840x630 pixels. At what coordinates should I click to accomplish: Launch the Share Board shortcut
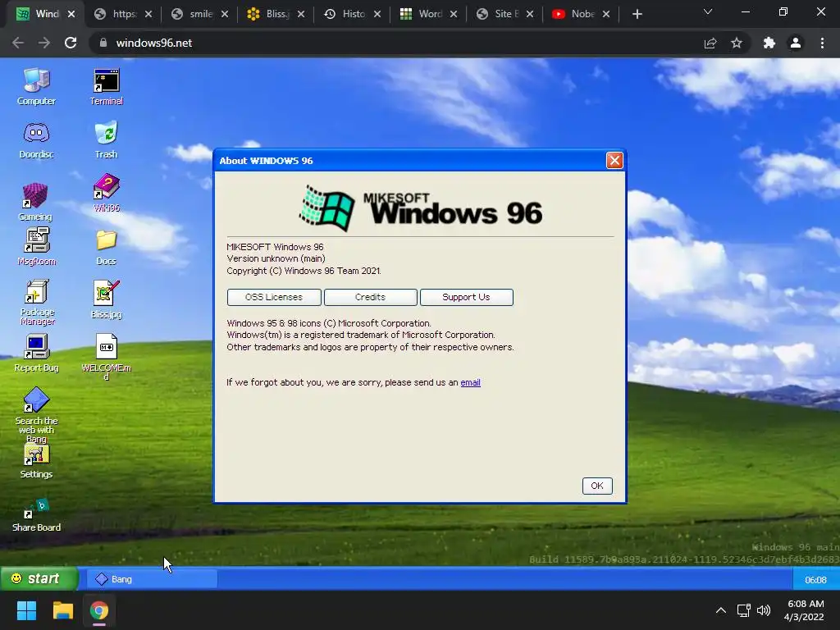(36, 515)
